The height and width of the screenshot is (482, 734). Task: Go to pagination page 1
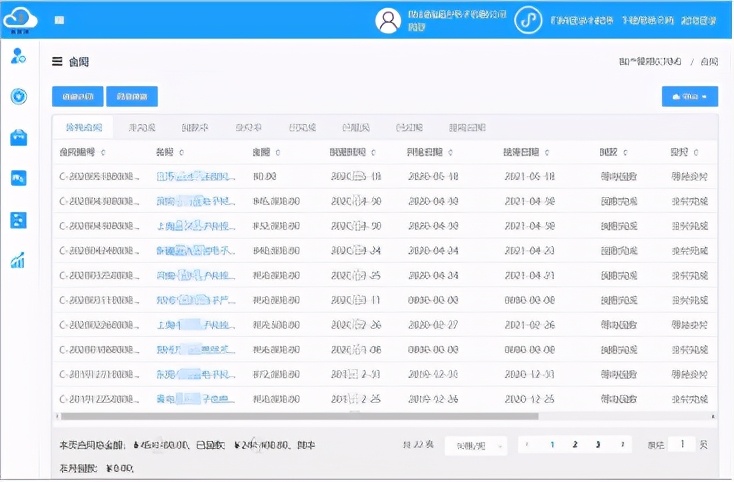click(552, 445)
